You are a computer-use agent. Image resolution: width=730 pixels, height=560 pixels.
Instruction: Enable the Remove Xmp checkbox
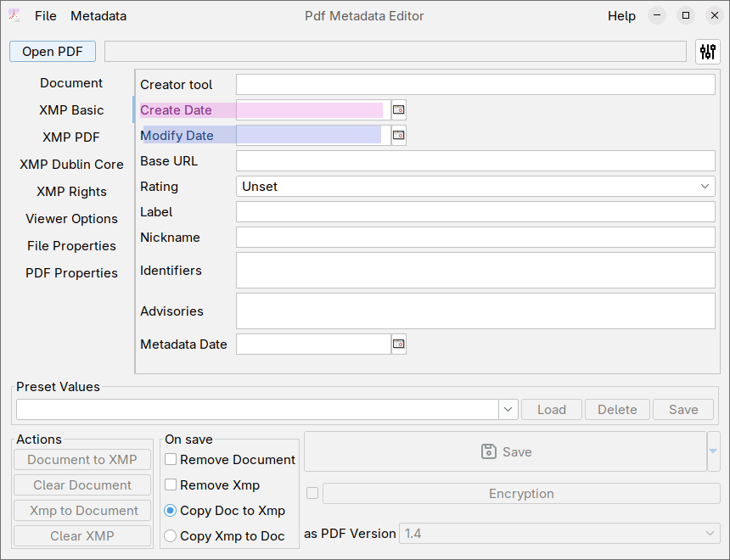pyautogui.click(x=170, y=484)
